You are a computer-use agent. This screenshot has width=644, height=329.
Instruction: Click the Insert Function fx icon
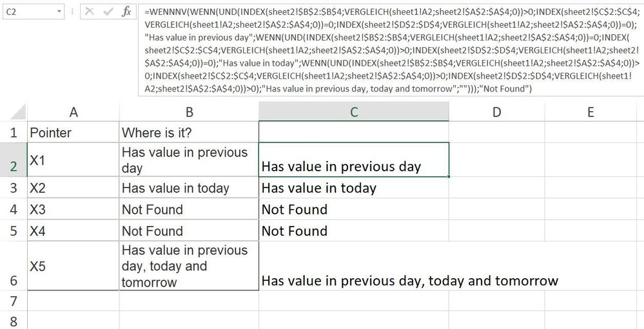point(127,12)
